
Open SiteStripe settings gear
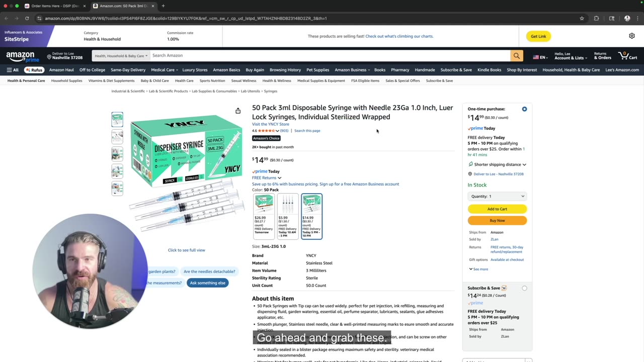coord(632,36)
